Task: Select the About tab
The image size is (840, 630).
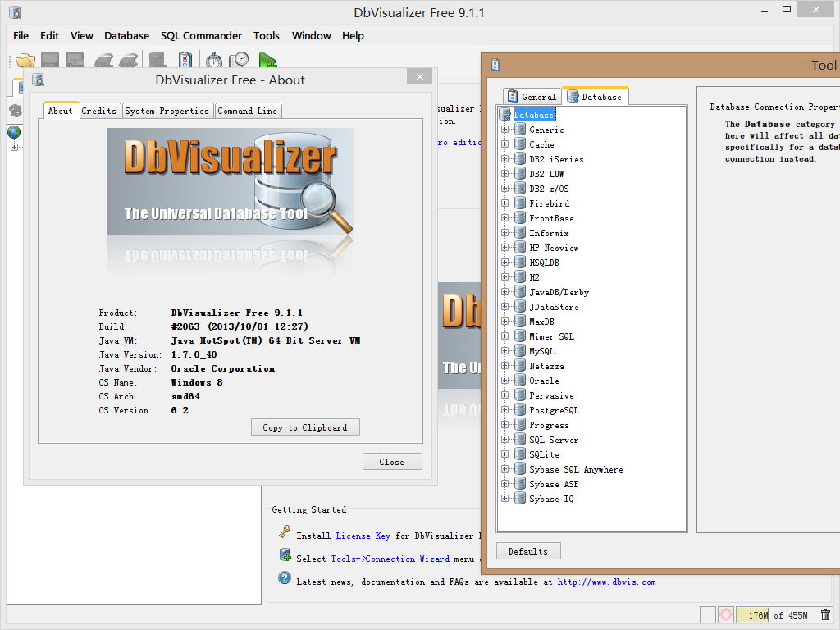Action: (61, 111)
